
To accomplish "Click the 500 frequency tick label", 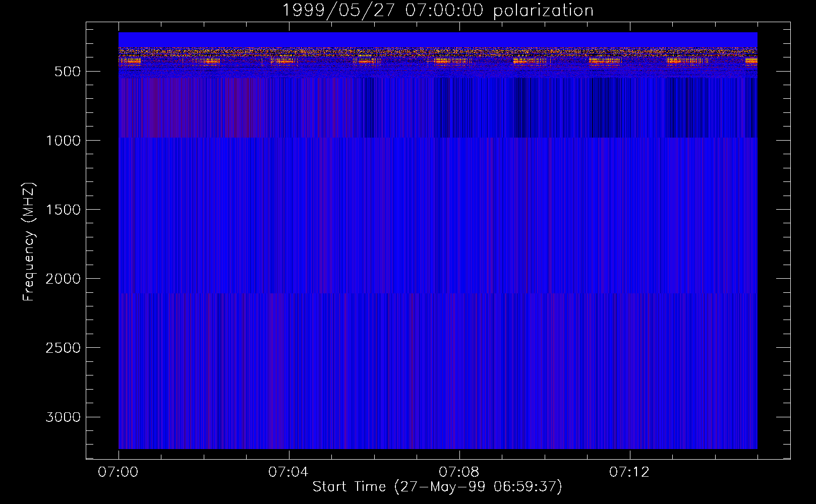I will point(68,72).
